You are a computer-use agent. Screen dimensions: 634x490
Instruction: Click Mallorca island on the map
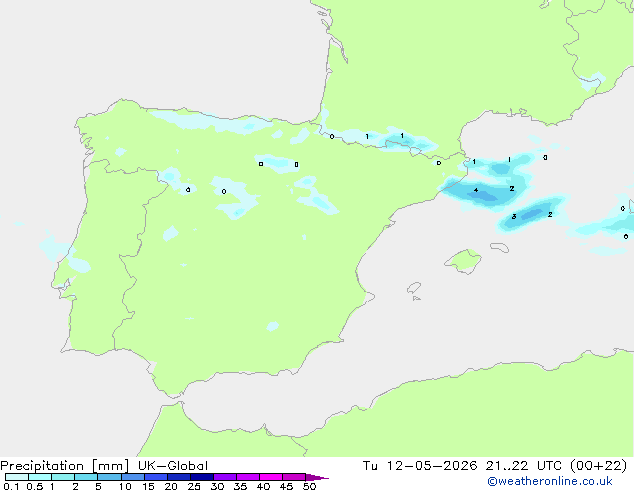[463, 261]
